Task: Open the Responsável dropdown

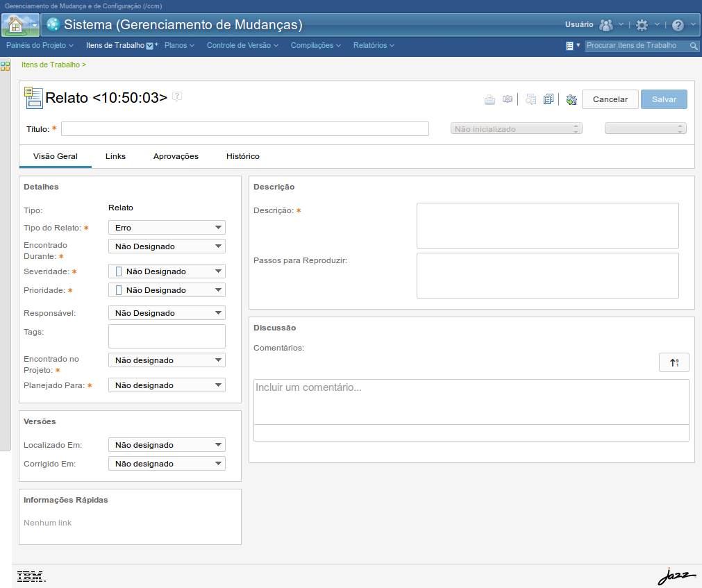Action: click(167, 313)
